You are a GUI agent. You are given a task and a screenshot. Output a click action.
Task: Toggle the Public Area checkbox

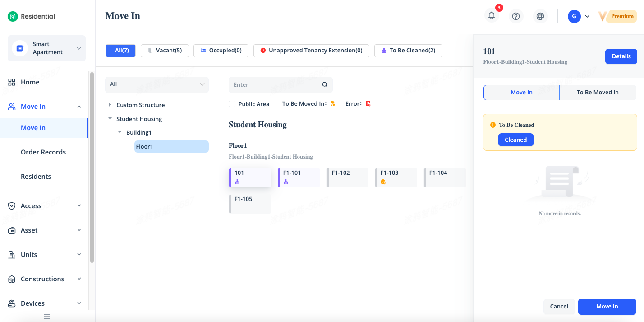232,104
